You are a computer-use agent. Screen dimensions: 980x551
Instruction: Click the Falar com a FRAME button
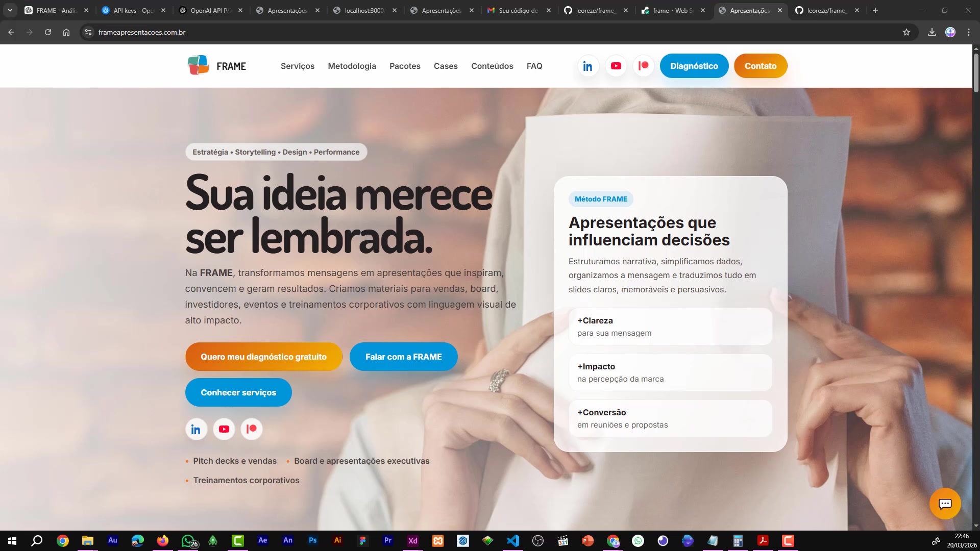[x=403, y=357]
